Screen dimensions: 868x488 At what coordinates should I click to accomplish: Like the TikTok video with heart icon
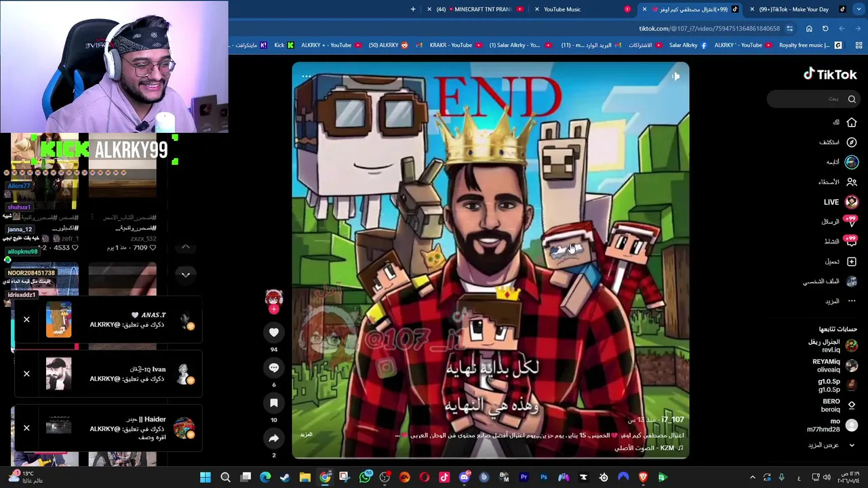pyautogui.click(x=274, y=332)
